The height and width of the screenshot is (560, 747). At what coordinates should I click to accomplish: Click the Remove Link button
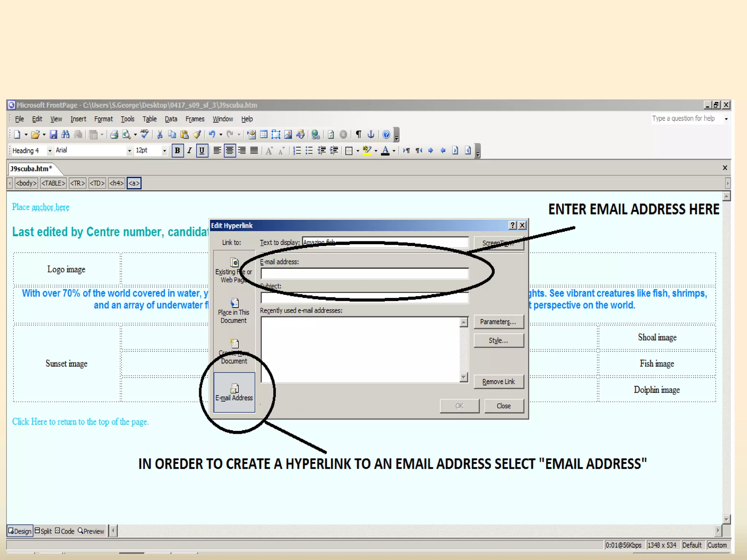point(498,382)
